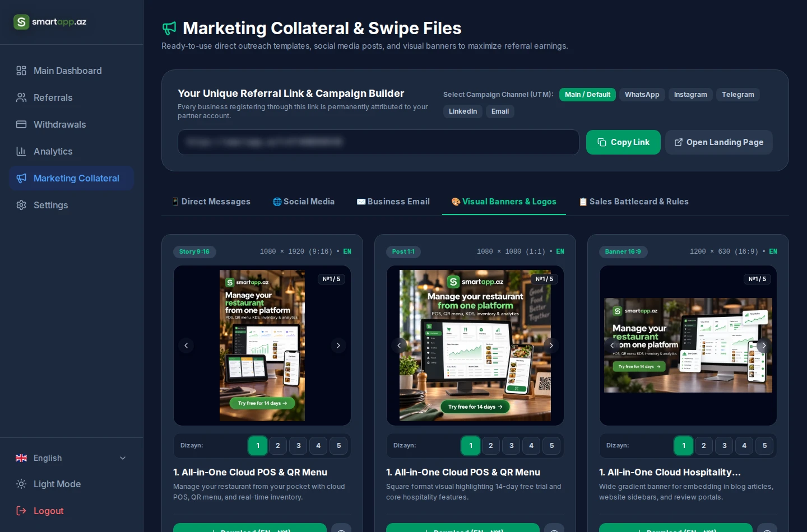Select the LinkedIn campaign channel

pyautogui.click(x=463, y=111)
